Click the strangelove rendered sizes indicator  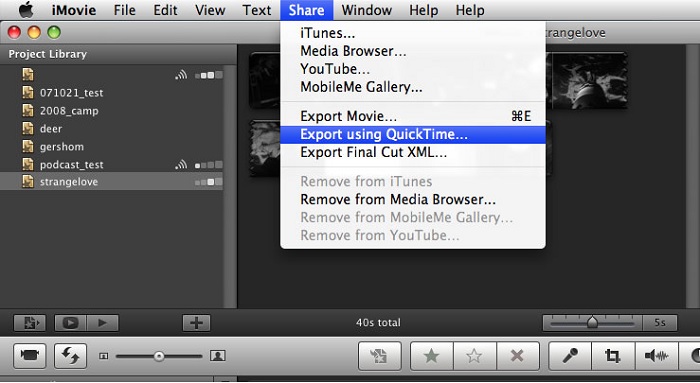tap(208, 182)
